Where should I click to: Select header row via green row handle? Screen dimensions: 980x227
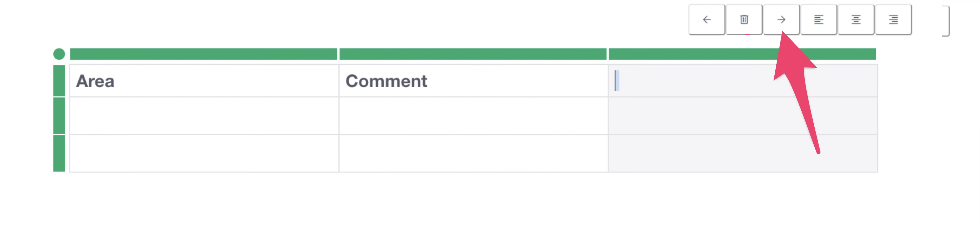(x=59, y=80)
